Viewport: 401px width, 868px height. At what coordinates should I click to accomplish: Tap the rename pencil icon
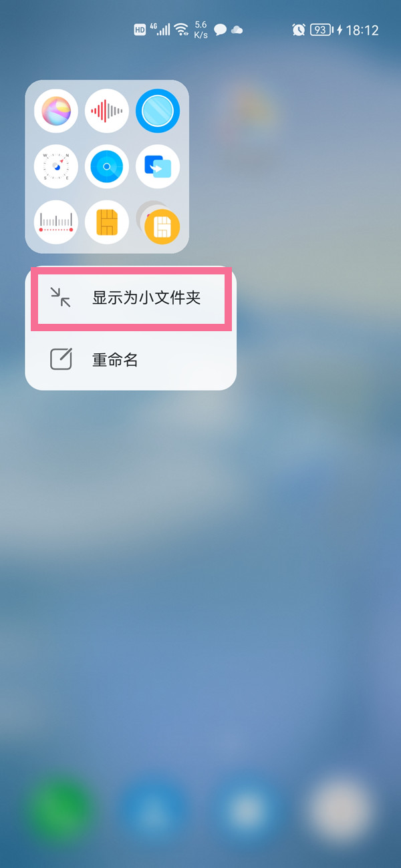(x=61, y=359)
